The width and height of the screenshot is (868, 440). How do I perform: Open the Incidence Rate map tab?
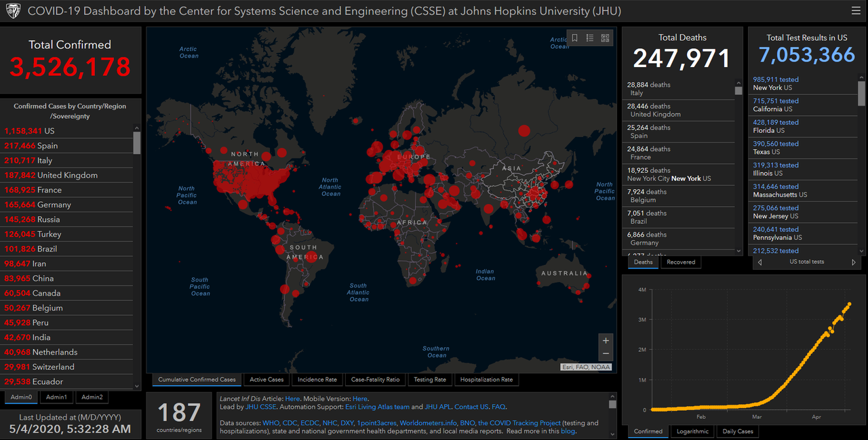pos(317,380)
